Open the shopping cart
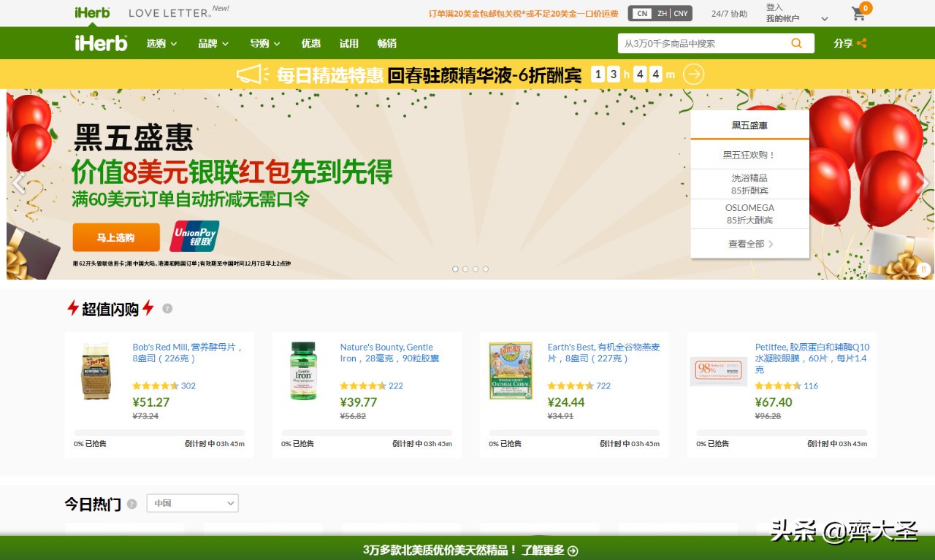Image resolution: width=935 pixels, height=560 pixels. tap(858, 13)
